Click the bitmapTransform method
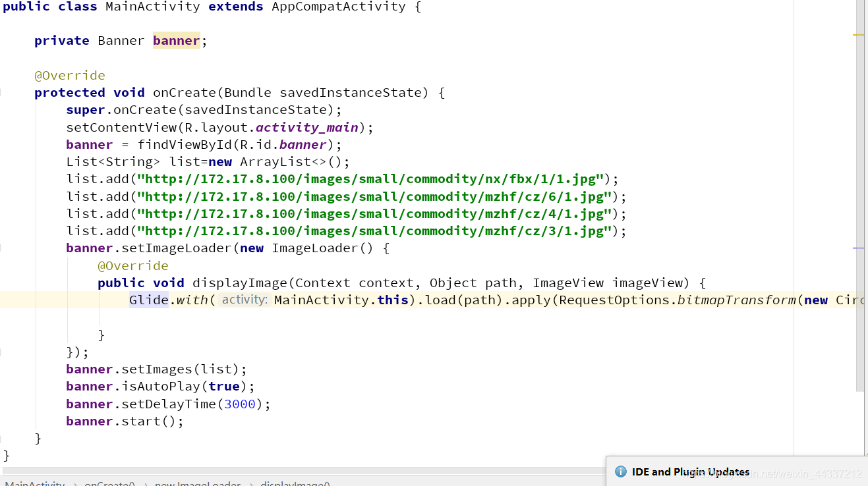868x486 pixels. click(737, 300)
